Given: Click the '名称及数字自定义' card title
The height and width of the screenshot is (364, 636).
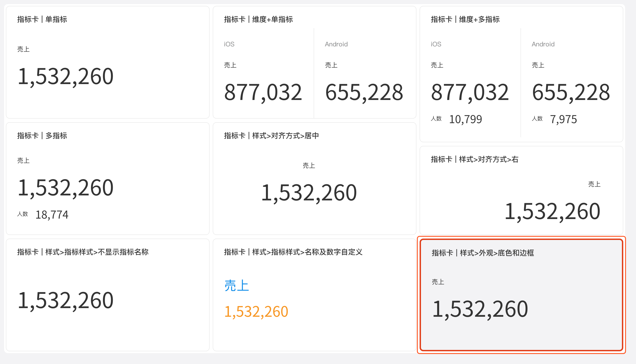Looking at the screenshot, I should tap(293, 252).
